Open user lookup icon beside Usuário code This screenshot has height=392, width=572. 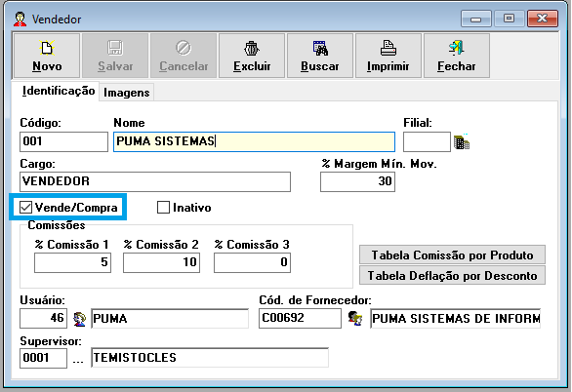(x=79, y=319)
